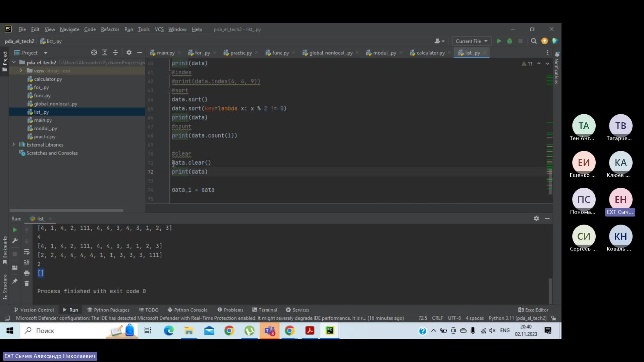The width and height of the screenshot is (644, 362).
Task: Rerun list_ with Run panel play icon
Action: point(15,230)
